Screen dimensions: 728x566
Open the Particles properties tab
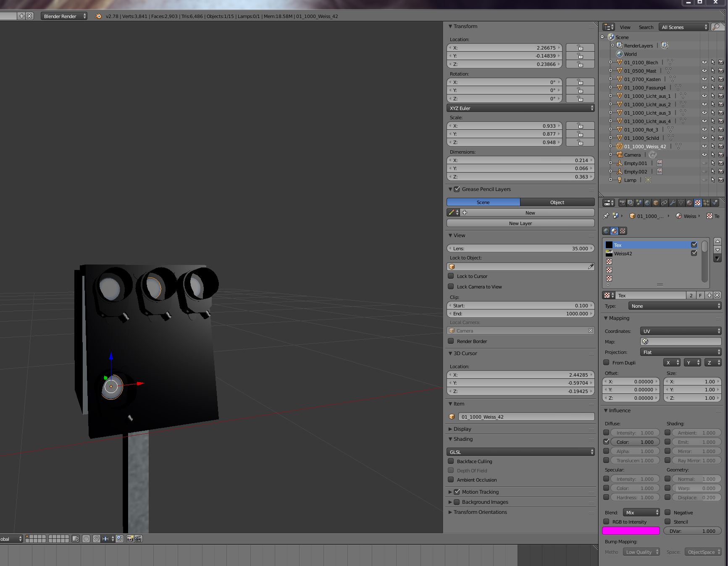[x=706, y=203]
